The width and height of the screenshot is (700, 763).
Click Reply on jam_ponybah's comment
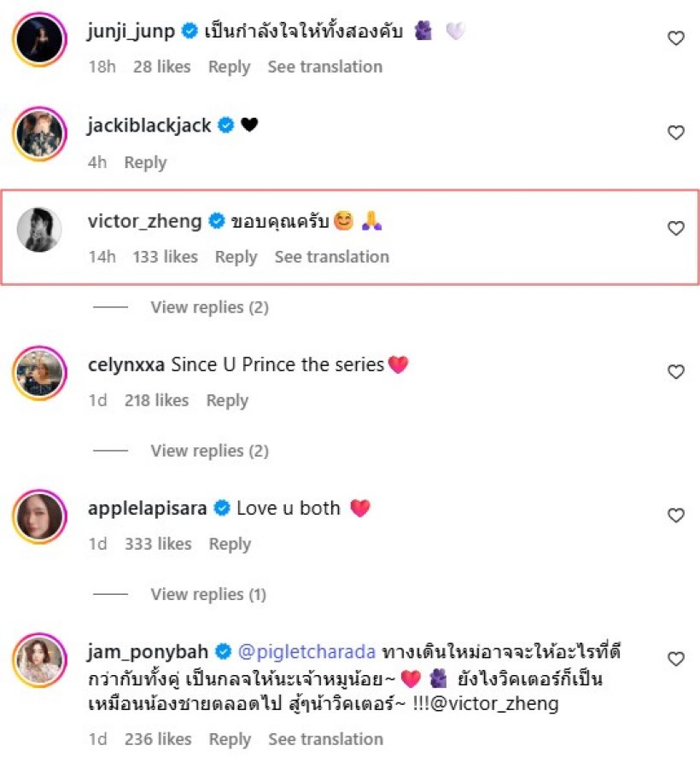pyautogui.click(x=229, y=739)
